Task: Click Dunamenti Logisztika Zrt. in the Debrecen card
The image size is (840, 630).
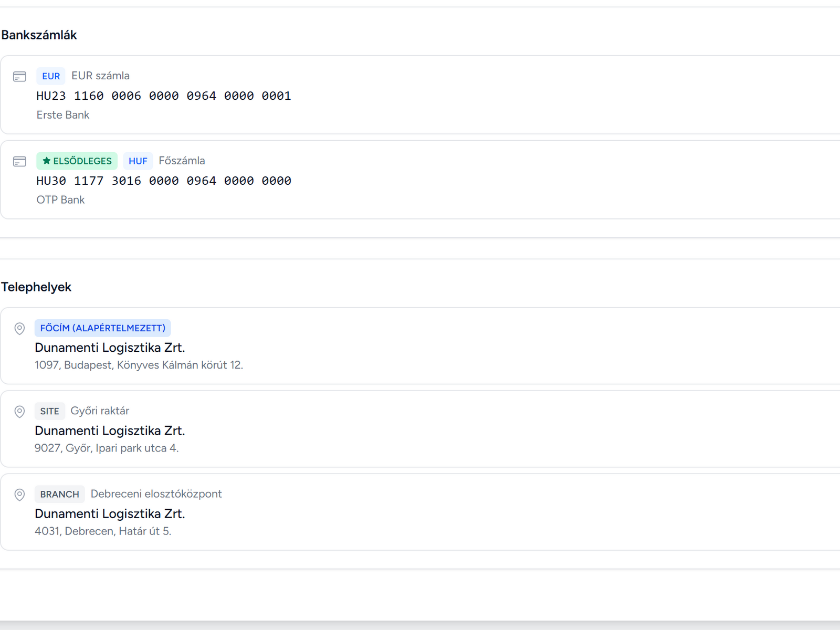Action: (x=110, y=513)
